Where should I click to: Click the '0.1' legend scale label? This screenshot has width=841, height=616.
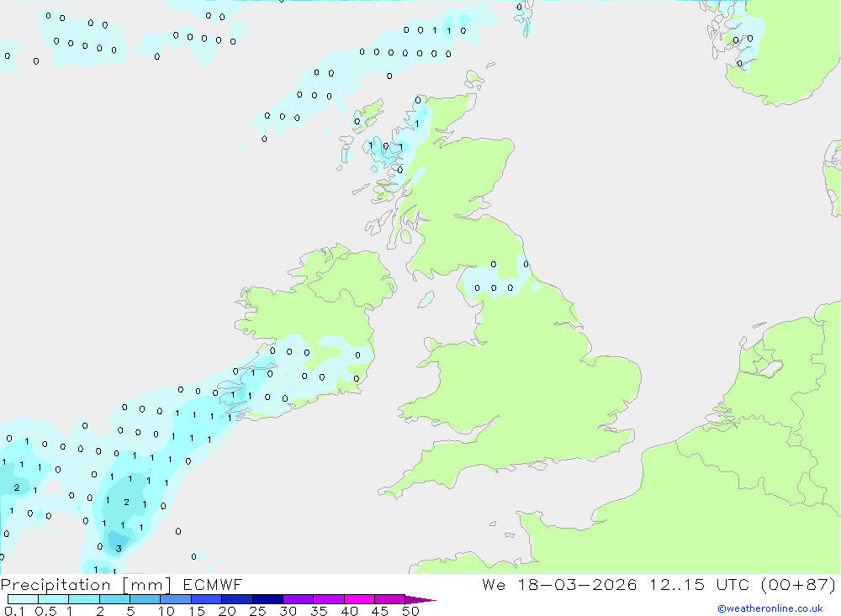tap(14, 611)
